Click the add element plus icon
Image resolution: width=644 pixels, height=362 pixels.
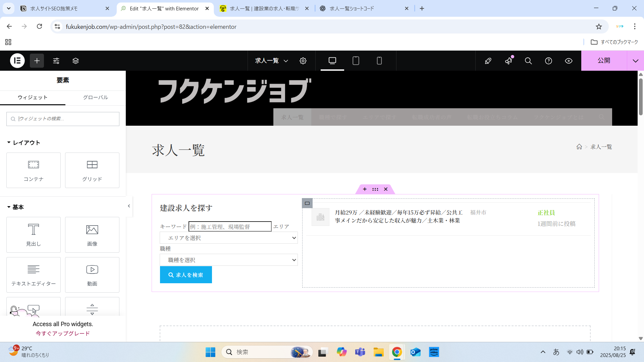(x=37, y=61)
